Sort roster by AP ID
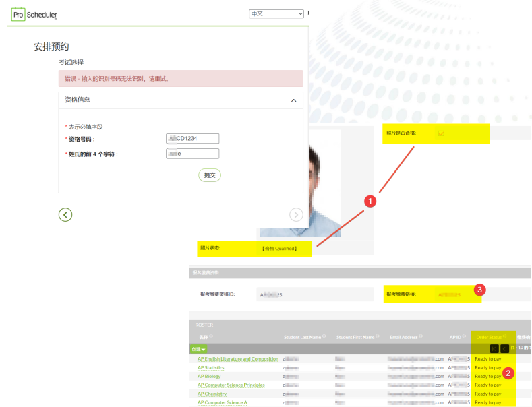 click(458, 337)
